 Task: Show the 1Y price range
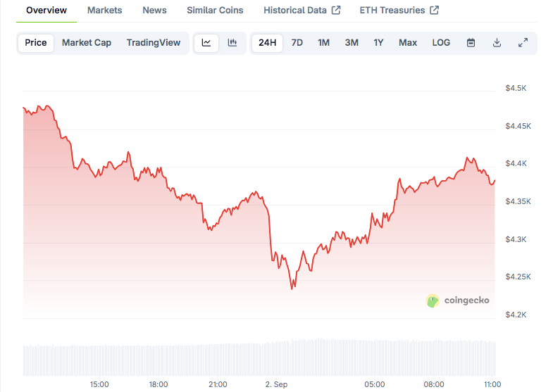tap(379, 42)
